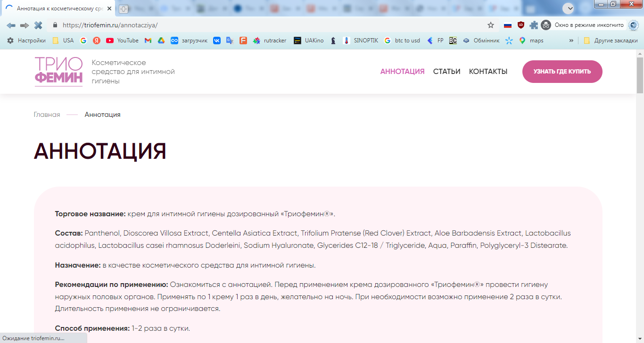
Task: Go forward with the browser forward arrow
Action: pyautogui.click(x=25, y=25)
